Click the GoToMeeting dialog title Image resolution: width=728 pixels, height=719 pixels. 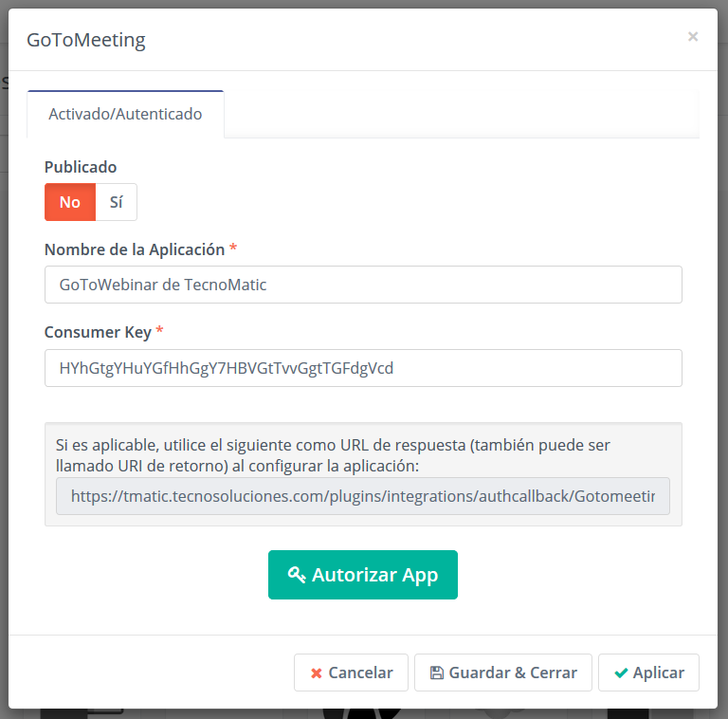(x=86, y=40)
